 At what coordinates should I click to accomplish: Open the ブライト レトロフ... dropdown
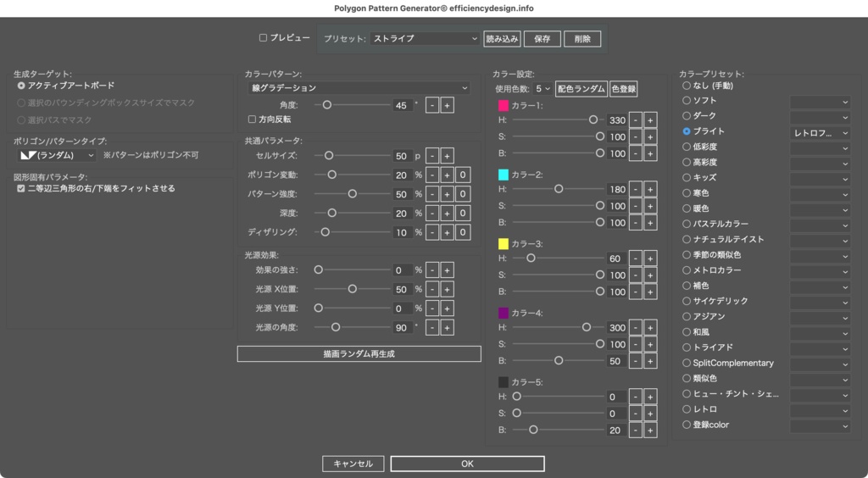tap(820, 133)
